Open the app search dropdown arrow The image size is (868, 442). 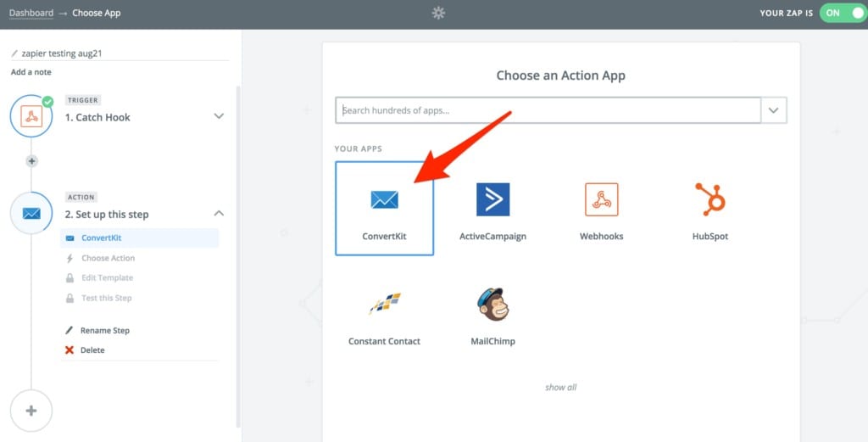coord(774,110)
